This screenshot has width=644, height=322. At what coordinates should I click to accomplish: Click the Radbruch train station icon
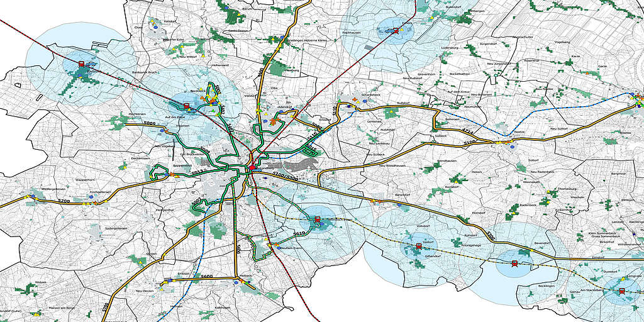point(81,64)
